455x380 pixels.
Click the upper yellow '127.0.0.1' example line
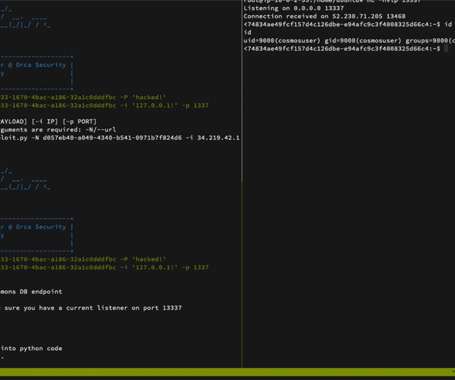coord(104,106)
